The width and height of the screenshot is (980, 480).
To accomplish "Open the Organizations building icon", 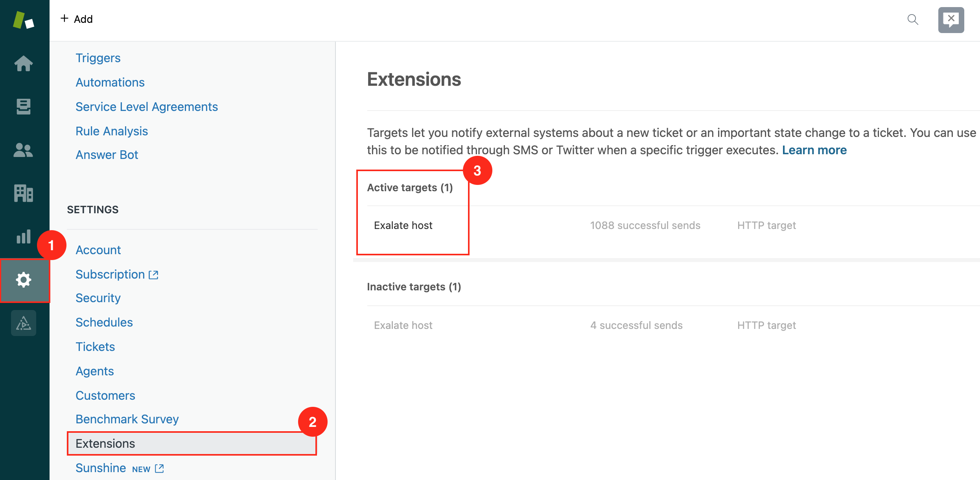I will coord(24,193).
